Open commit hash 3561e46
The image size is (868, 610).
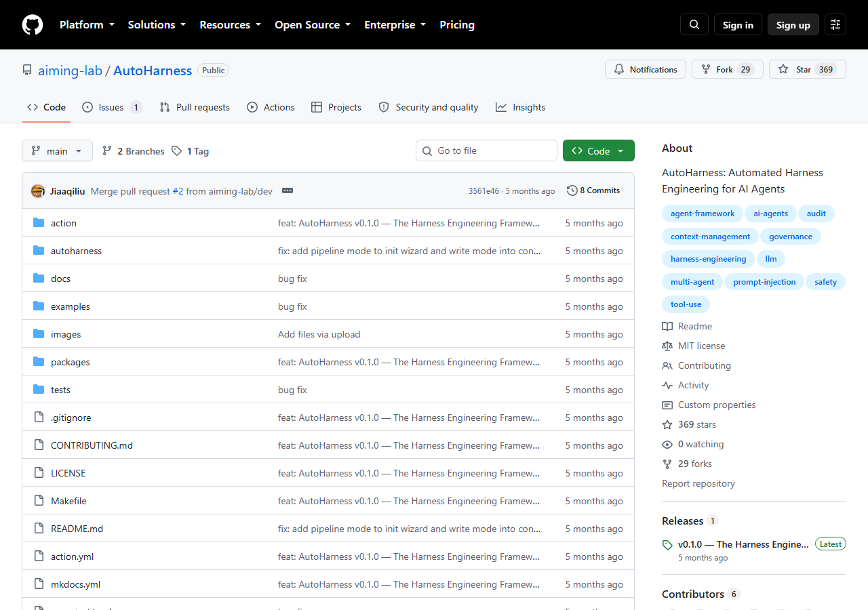tap(484, 191)
